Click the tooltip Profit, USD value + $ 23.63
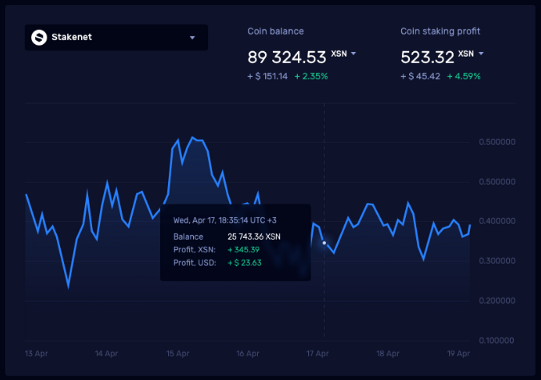This screenshot has width=541, height=380. click(x=245, y=263)
